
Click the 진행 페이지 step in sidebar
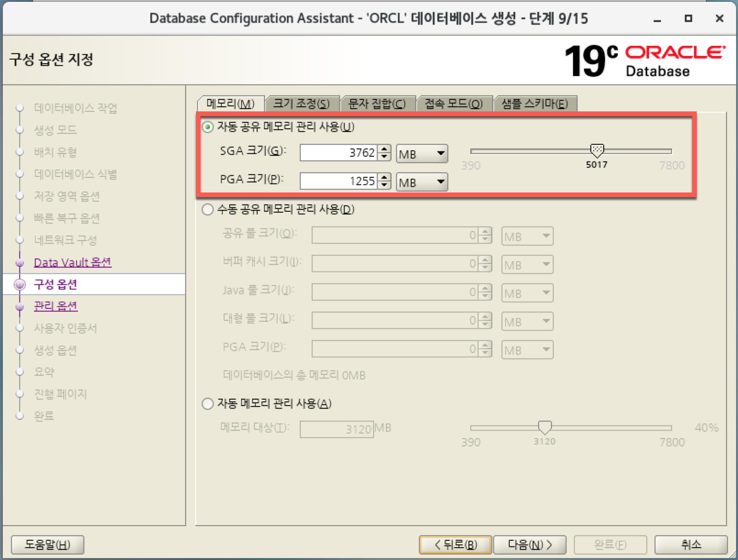point(61,394)
